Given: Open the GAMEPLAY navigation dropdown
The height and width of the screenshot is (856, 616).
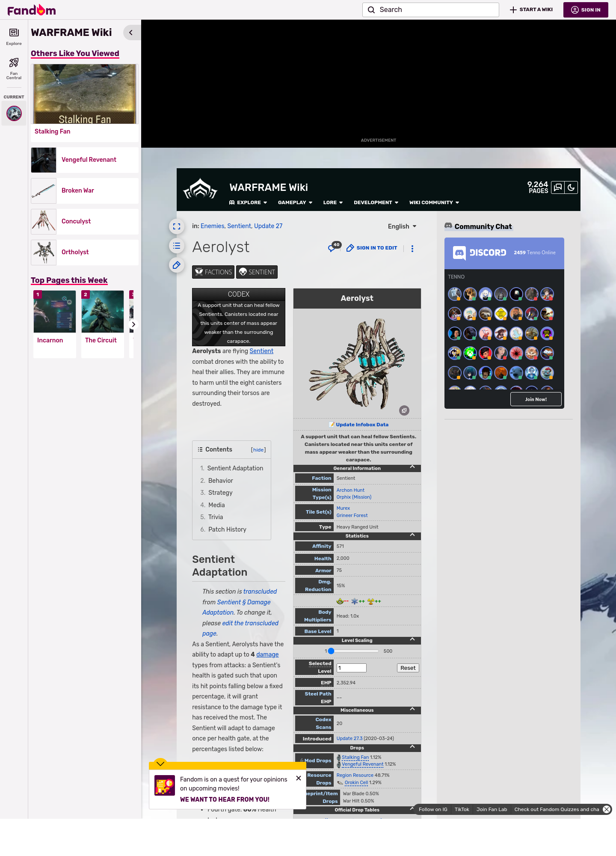Looking at the screenshot, I should coord(295,202).
